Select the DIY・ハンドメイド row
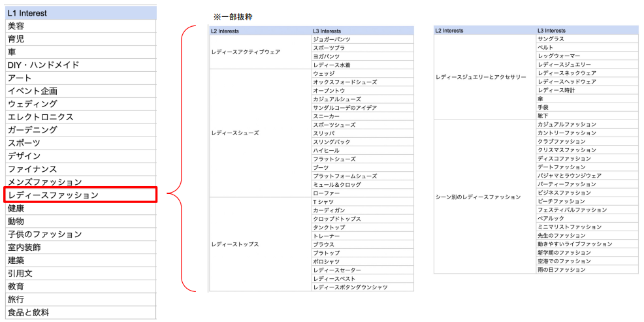Image resolution: width=644 pixels, height=322 pixels. [80, 65]
